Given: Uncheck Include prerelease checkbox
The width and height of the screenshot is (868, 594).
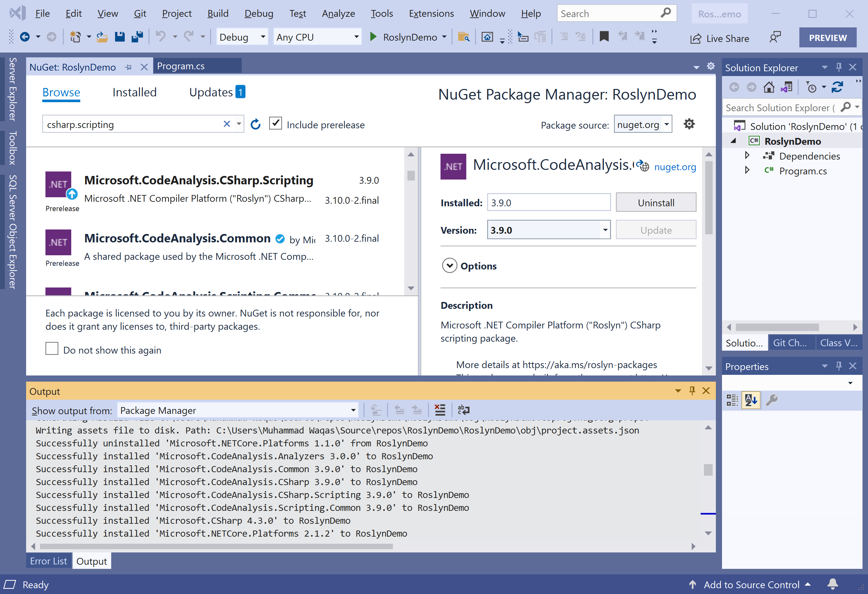Looking at the screenshot, I should tap(275, 124).
